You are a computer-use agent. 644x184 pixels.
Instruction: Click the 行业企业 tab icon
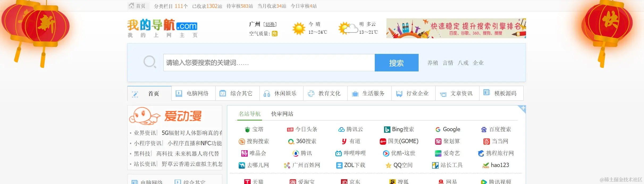pos(399,94)
